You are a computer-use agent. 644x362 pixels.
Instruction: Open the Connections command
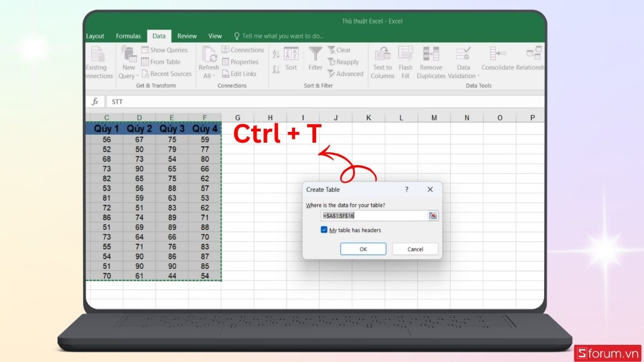(x=243, y=50)
